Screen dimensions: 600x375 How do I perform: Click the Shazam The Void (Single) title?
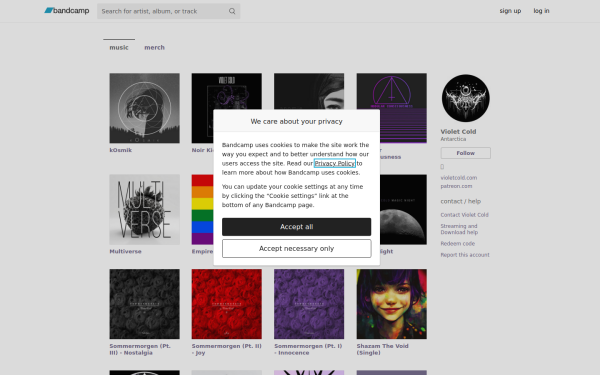383,349
